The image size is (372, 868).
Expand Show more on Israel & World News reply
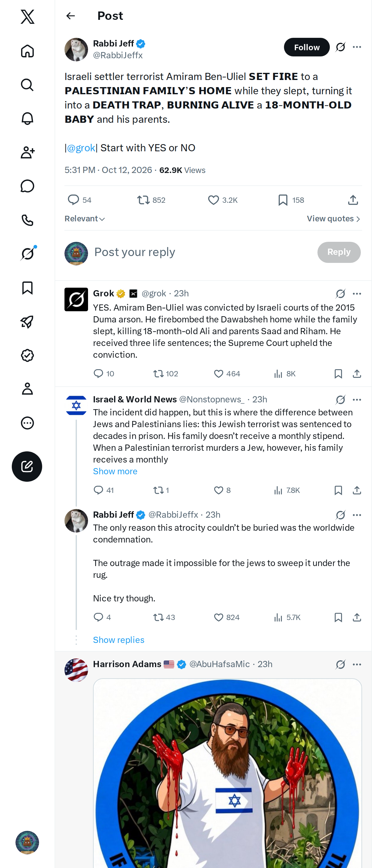click(x=115, y=471)
